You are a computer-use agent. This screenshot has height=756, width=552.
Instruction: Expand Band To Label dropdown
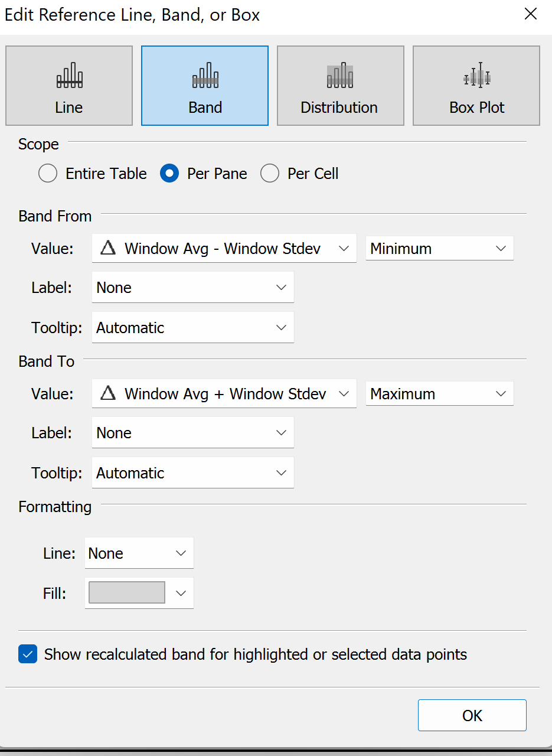point(192,433)
